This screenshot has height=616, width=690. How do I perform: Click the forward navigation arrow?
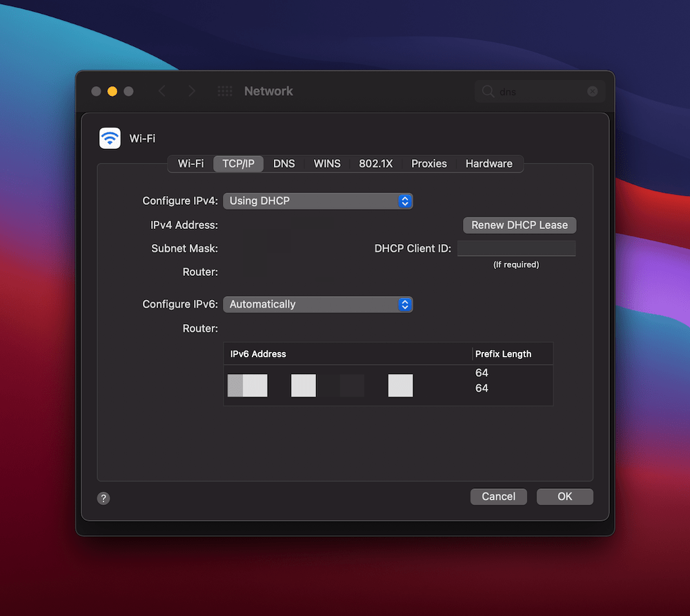pyautogui.click(x=192, y=90)
